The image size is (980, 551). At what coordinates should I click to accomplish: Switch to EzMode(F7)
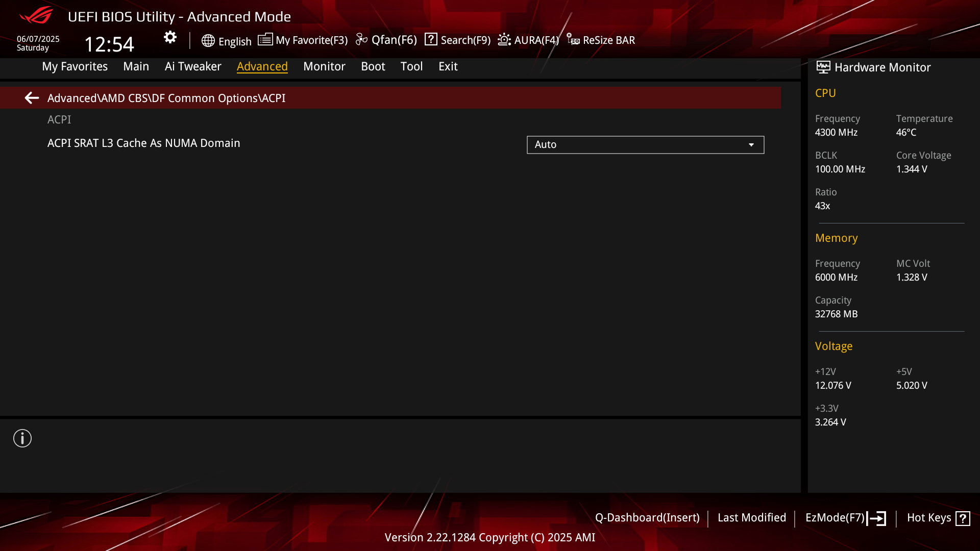(x=835, y=518)
